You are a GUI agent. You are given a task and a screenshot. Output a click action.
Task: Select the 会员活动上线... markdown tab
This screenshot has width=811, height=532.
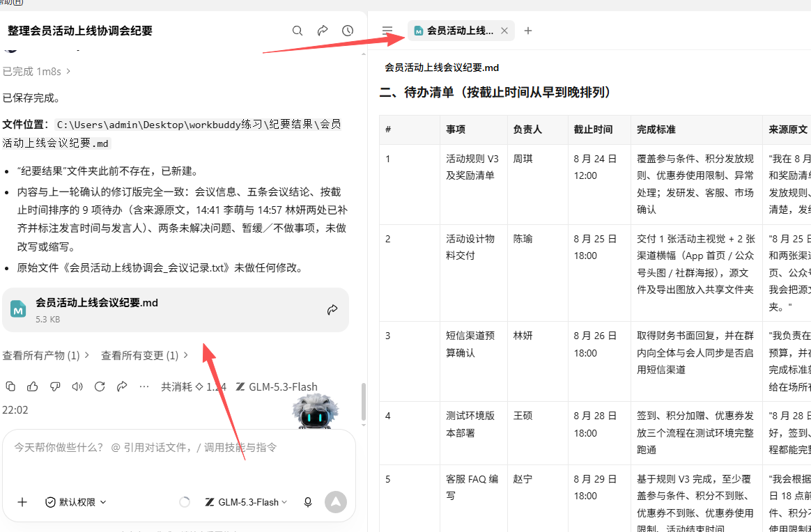(461, 31)
